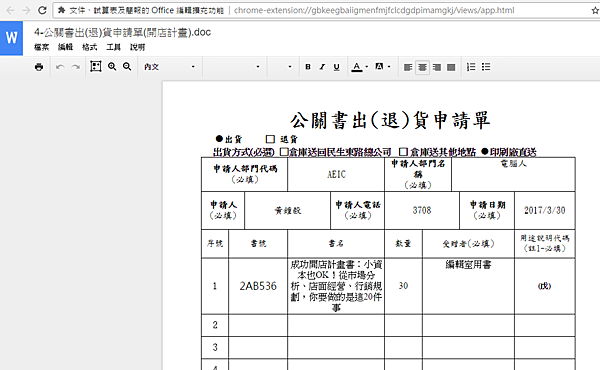Screen dimensions: 600x370
Task: Open the 檔案 menu
Action: [x=42, y=47]
